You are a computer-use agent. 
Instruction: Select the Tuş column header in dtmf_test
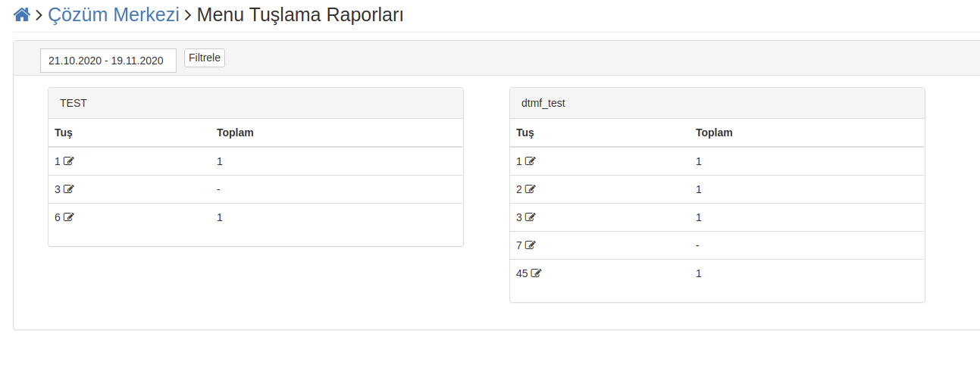point(525,133)
